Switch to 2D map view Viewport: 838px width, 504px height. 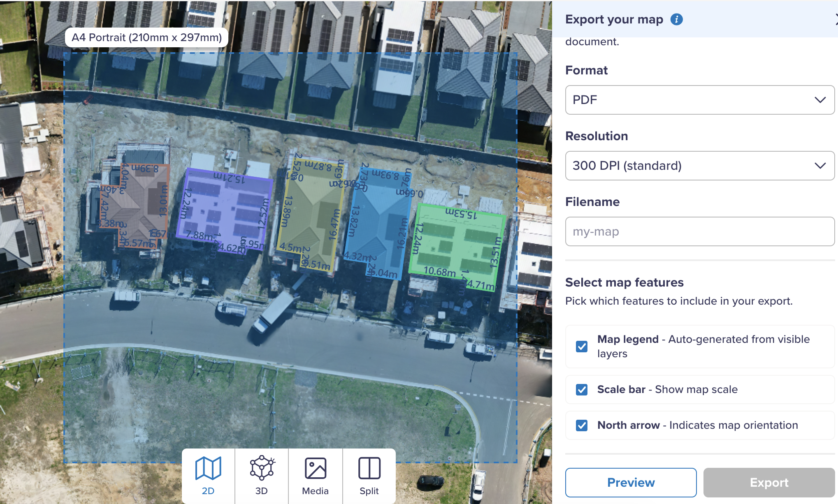(208, 476)
